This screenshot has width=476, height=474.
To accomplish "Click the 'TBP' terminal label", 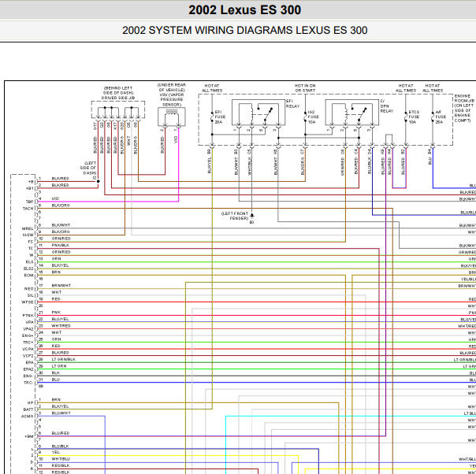I will coord(29,202).
